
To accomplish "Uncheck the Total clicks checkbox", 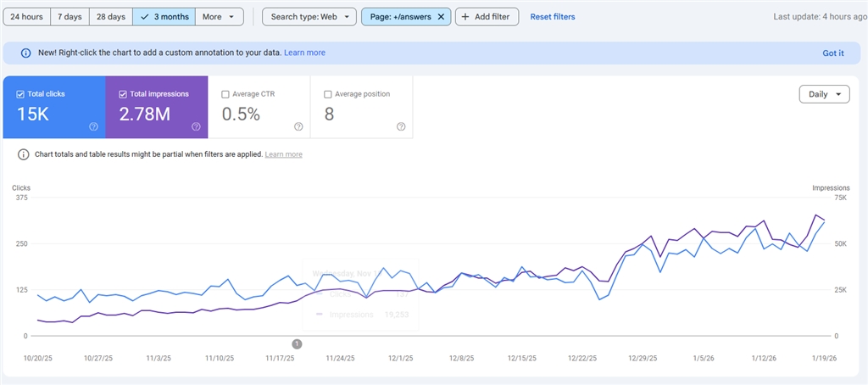I will tap(20, 94).
